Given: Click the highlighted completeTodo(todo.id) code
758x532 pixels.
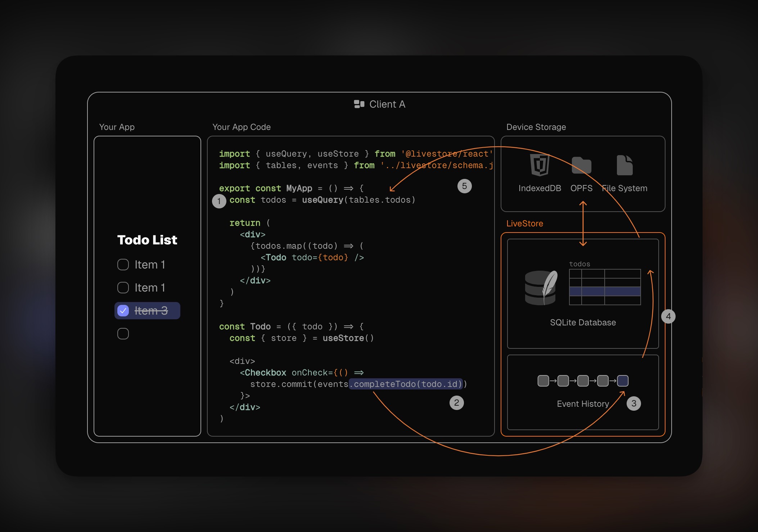Looking at the screenshot, I should [x=406, y=384].
